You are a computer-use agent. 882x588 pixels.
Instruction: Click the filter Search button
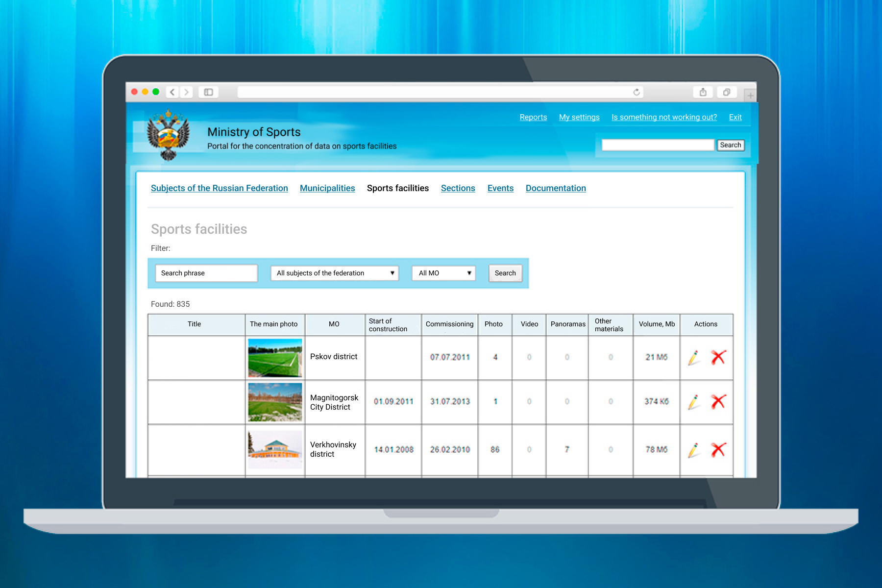pyautogui.click(x=505, y=273)
